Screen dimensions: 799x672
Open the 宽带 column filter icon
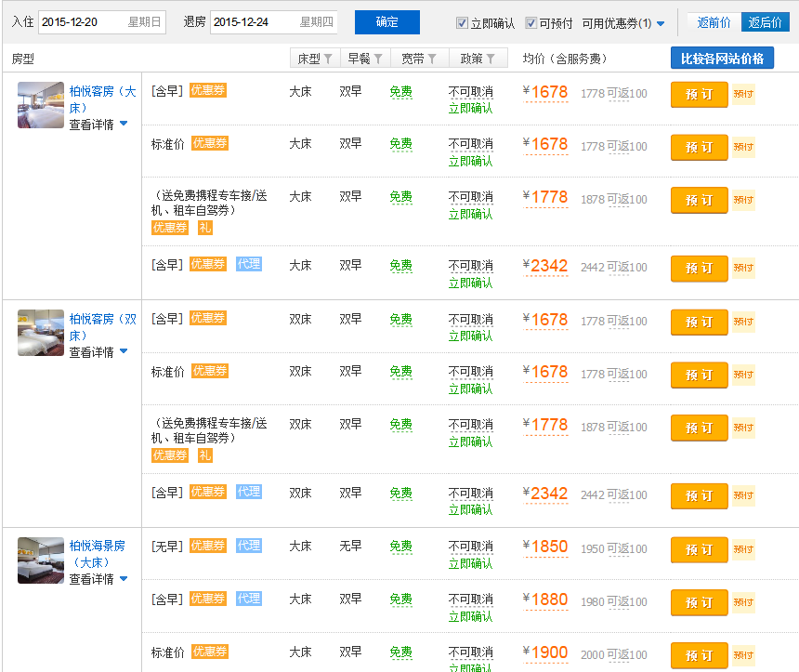point(433,59)
